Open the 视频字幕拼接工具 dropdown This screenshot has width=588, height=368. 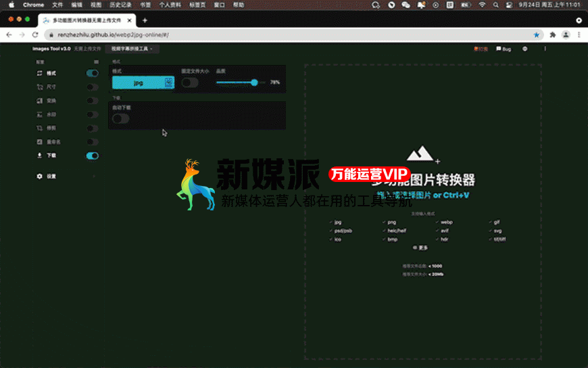(132, 49)
